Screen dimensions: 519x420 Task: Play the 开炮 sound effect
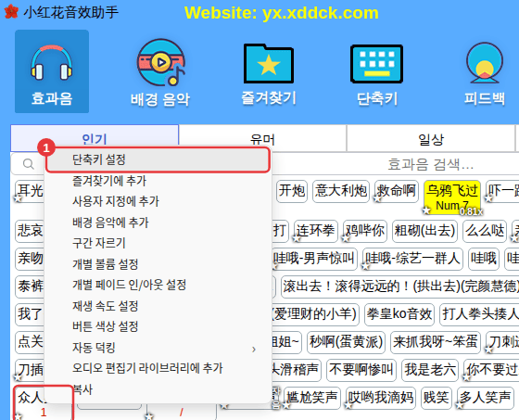(x=292, y=191)
